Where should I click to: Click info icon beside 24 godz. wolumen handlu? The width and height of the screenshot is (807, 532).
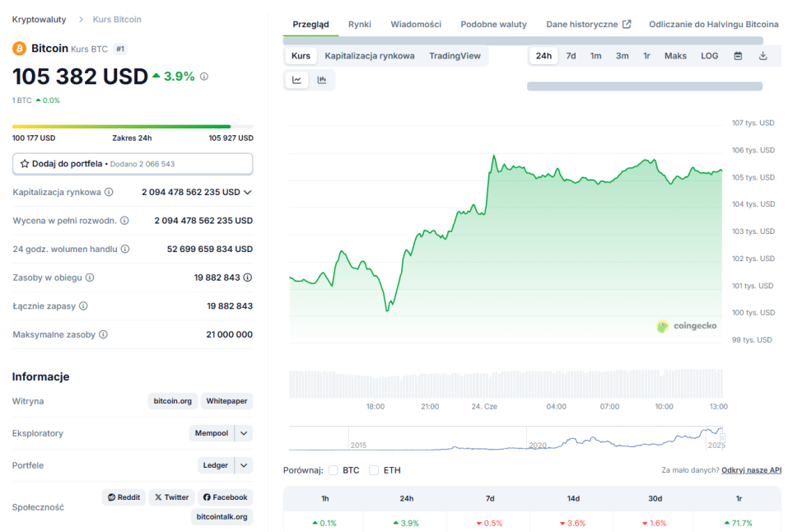[x=124, y=249]
